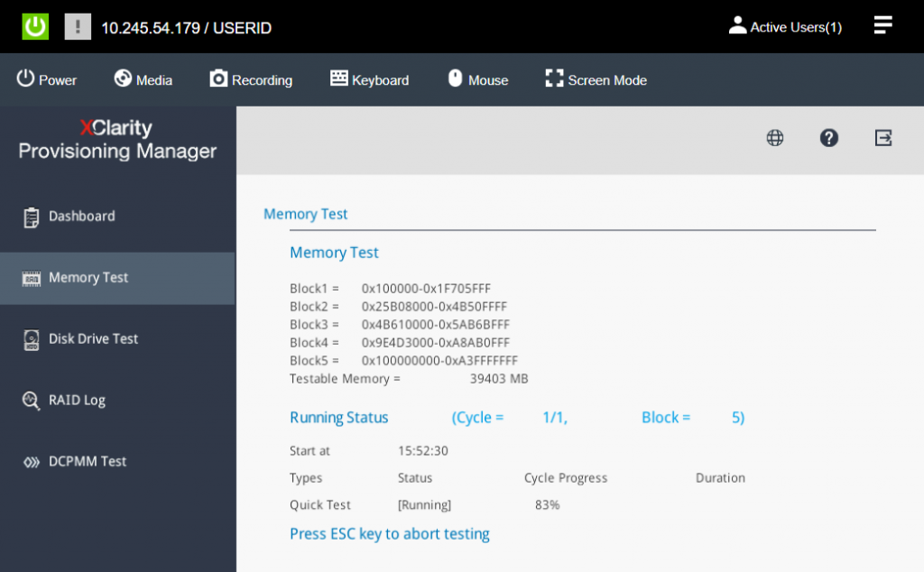
Task: Click the Media disc icon
Action: point(123,78)
